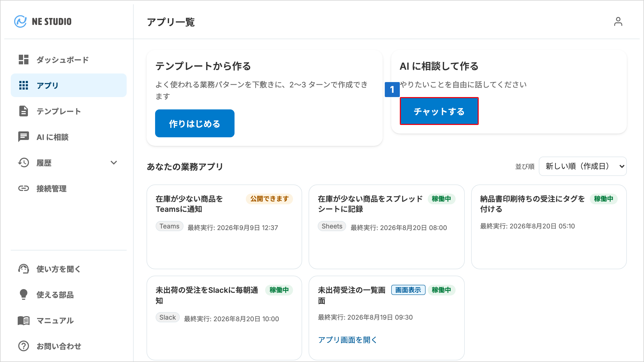This screenshot has width=644, height=362.
Task: Open the 未出荷の受注をSlackに毎朝通知 card
Action: click(x=224, y=318)
